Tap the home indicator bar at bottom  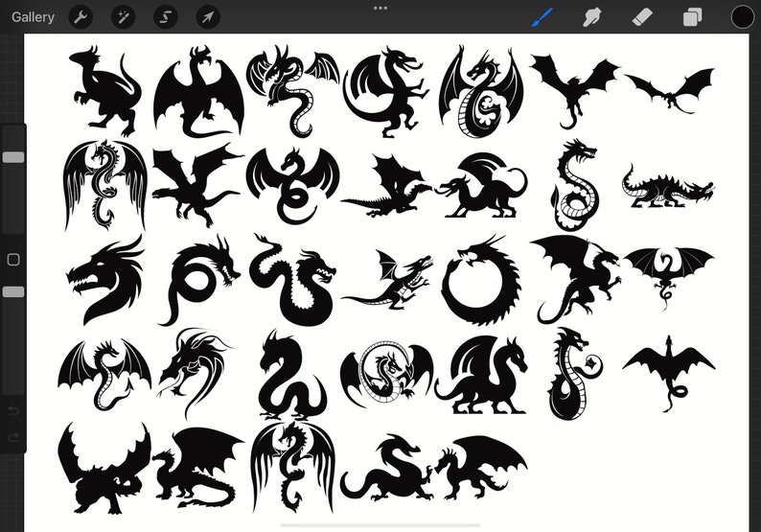380,524
